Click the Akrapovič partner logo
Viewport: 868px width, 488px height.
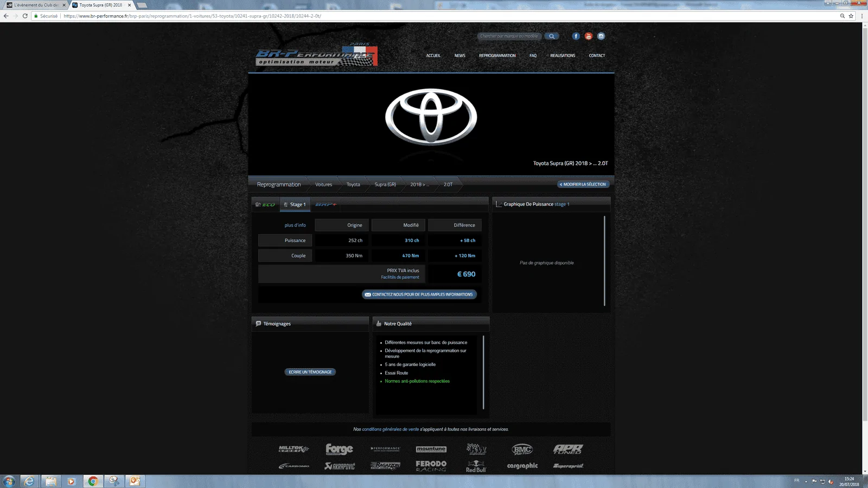340,466
